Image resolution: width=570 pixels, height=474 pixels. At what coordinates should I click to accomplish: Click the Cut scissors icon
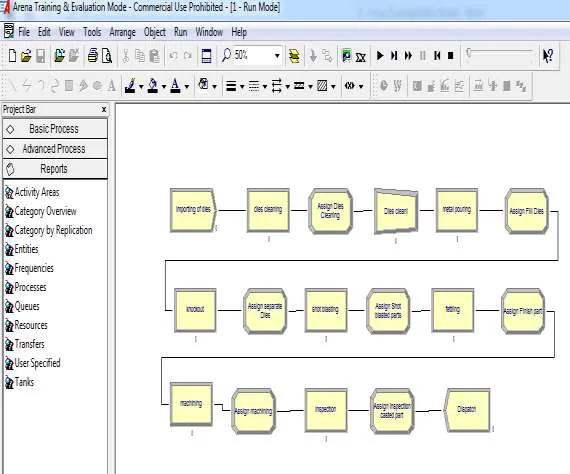point(125,56)
